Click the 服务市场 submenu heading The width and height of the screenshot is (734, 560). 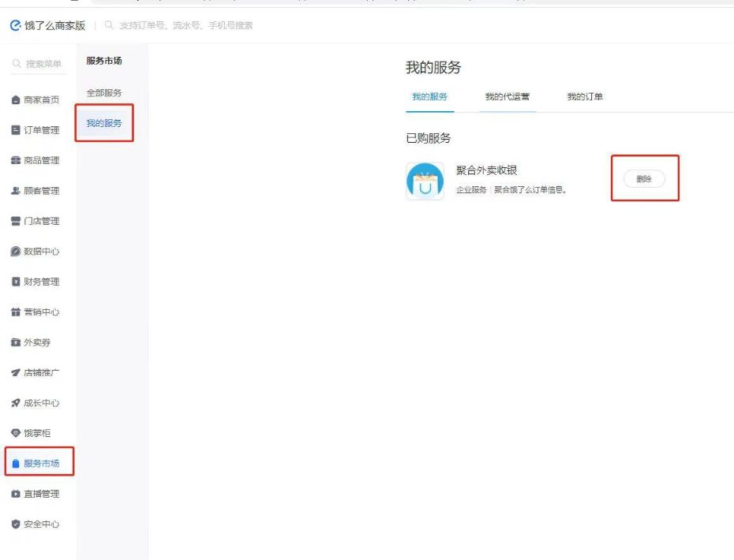(x=104, y=61)
